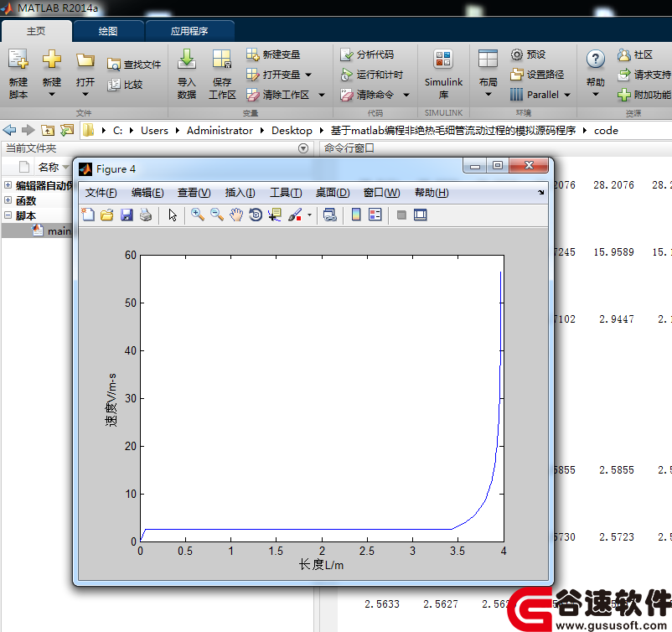
Task: Select Zoom In tool in Figure 4
Action: (x=197, y=215)
